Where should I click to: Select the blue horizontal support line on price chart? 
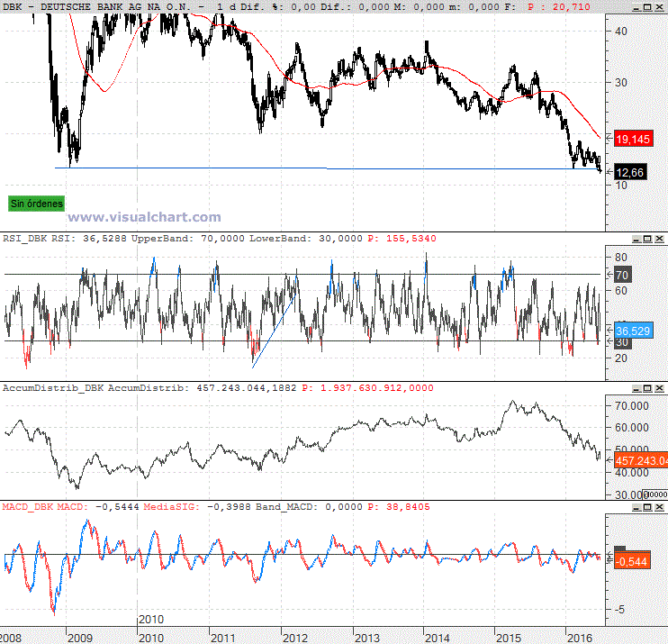tap(327, 168)
